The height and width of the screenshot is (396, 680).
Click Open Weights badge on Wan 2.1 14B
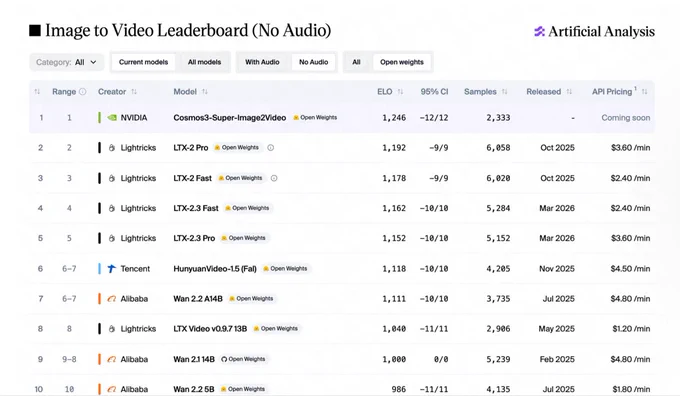tap(243, 359)
